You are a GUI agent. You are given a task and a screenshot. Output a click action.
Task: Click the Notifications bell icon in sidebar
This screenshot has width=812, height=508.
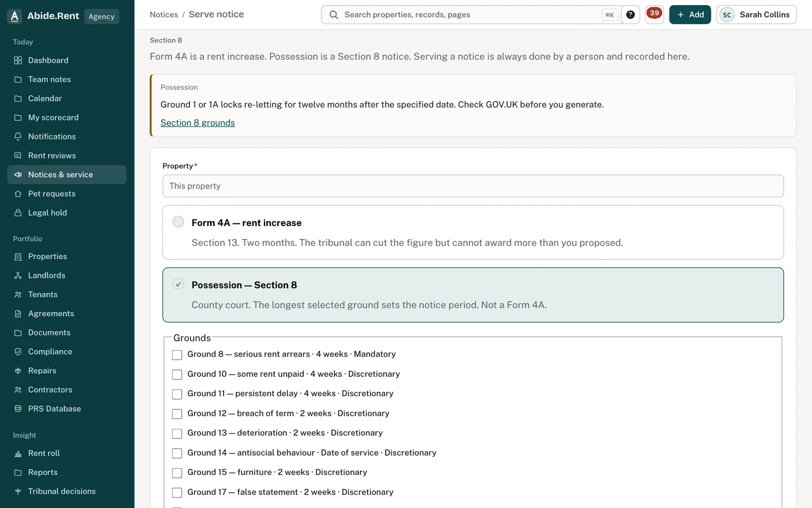(18, 137)
